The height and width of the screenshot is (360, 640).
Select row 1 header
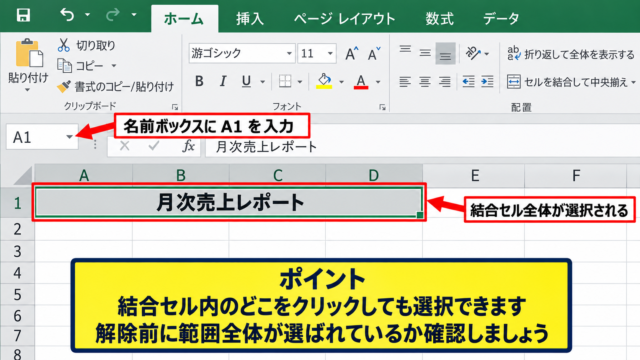click(17, 203)
